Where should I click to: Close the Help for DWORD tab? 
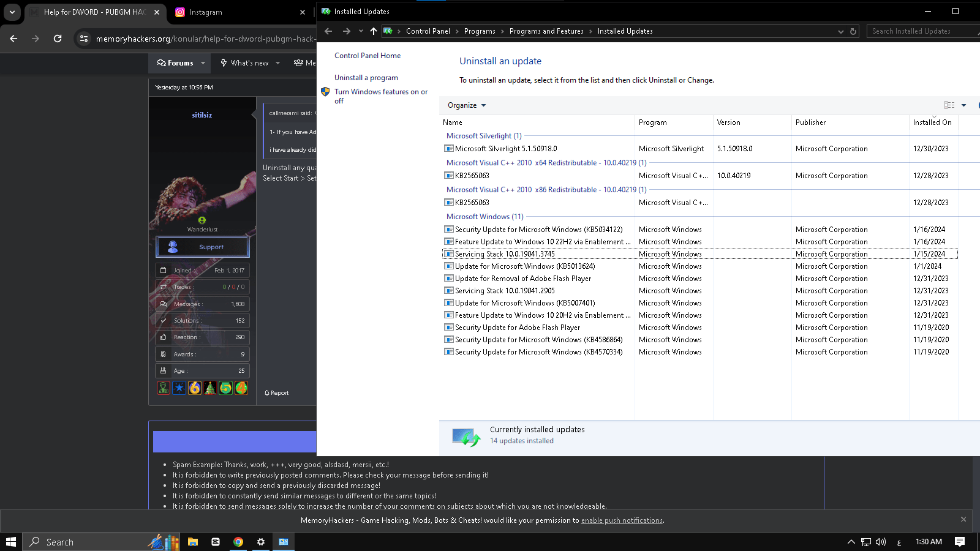pos(157,12)
